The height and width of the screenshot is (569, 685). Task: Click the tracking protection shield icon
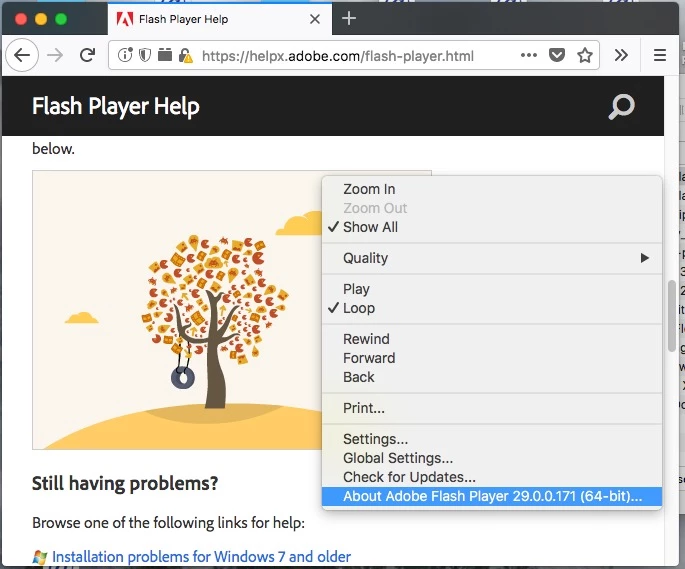point(145,55)
